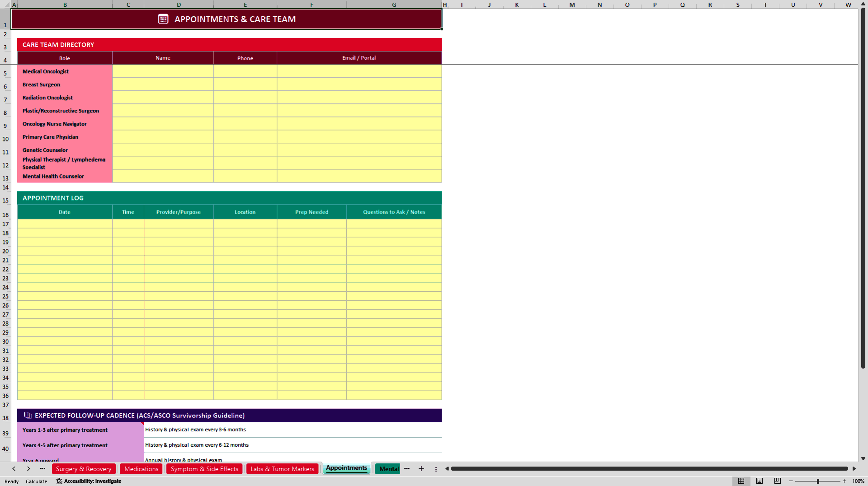Open zoom dialog via 100% label

(858, 481)
